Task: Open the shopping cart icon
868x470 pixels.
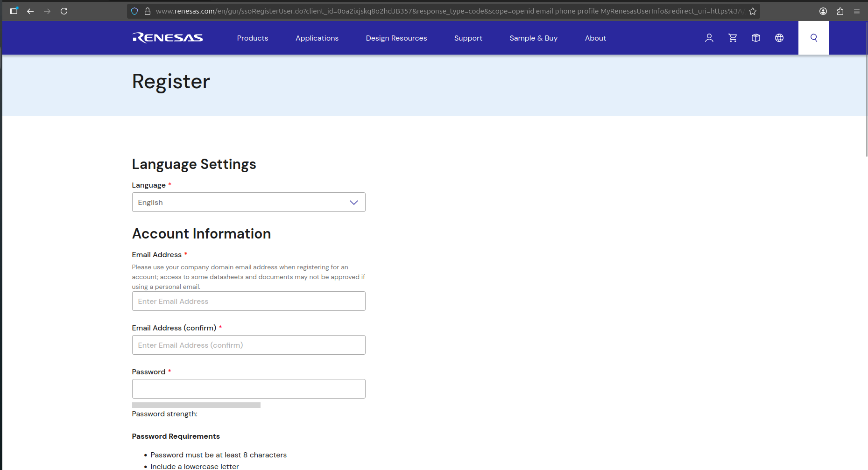Action: [733, 38]
